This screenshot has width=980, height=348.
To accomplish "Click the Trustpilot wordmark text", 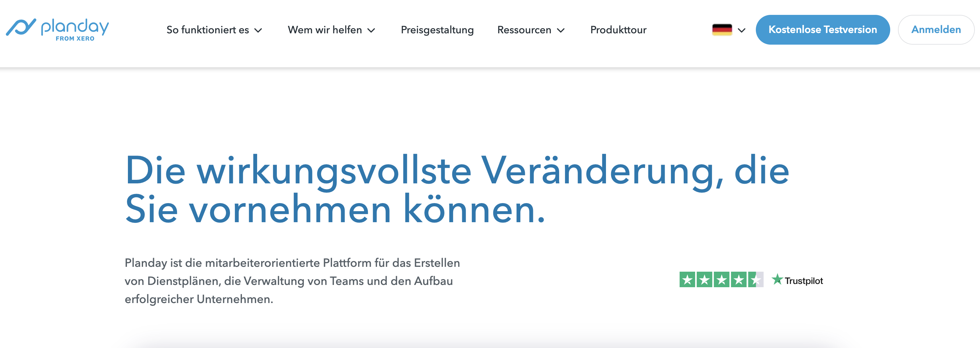I will [x=804, y=281].
